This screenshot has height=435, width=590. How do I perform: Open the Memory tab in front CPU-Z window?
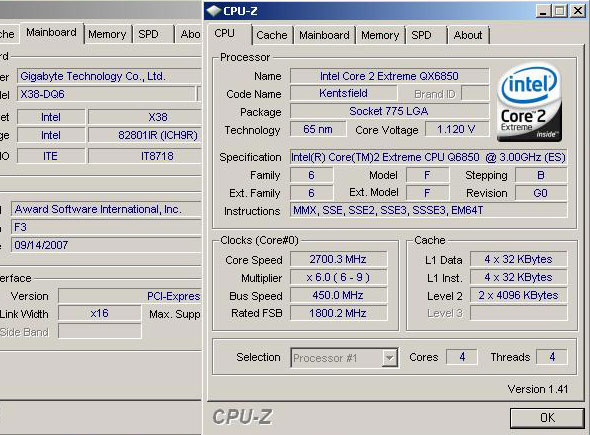(380, 35)
